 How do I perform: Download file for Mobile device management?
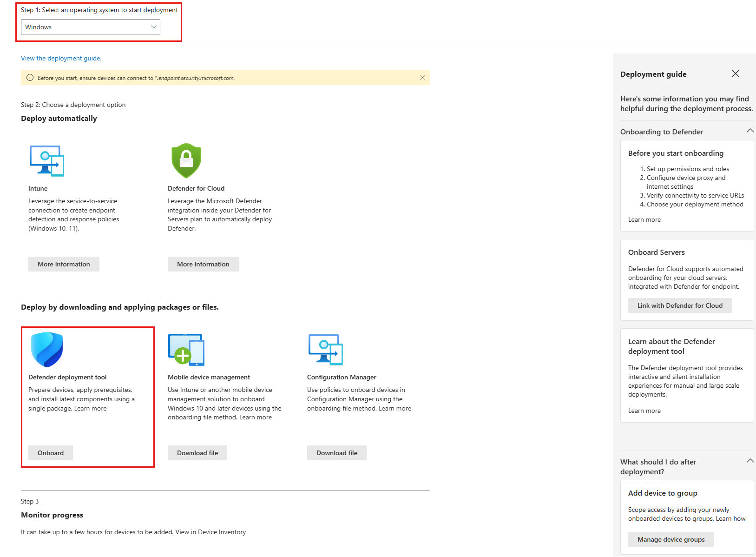point(197,453)
